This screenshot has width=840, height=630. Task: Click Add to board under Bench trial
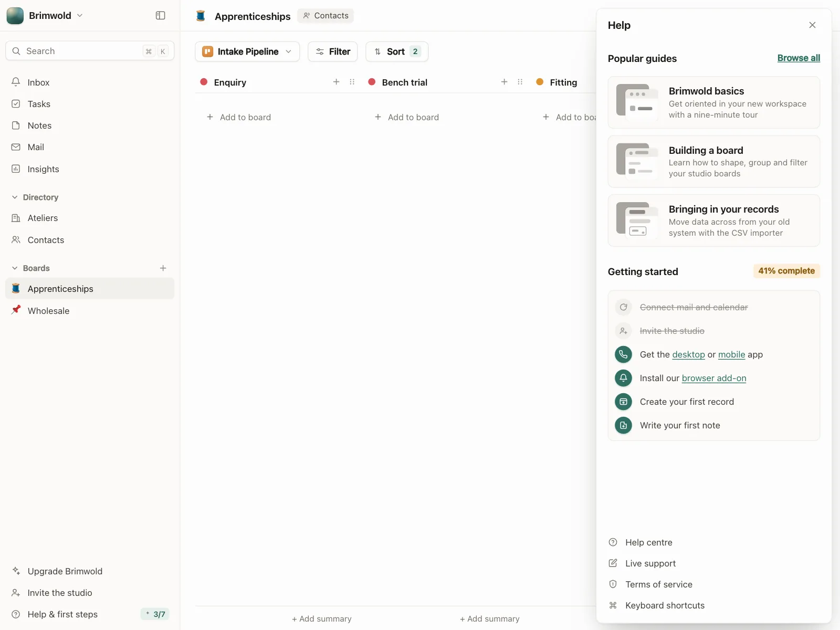pyautogui.click(x=407, y=117)
